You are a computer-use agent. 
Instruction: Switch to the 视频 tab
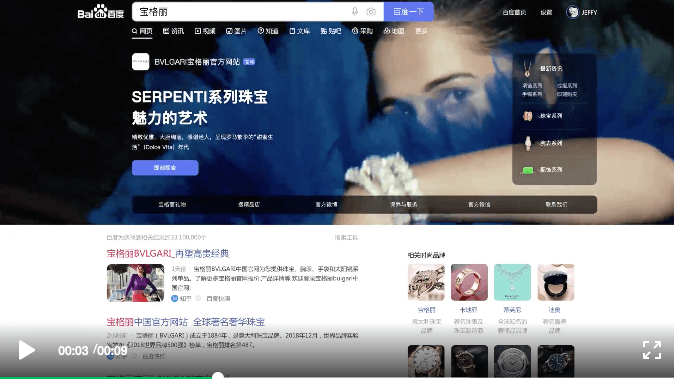[x=205, y=31]
